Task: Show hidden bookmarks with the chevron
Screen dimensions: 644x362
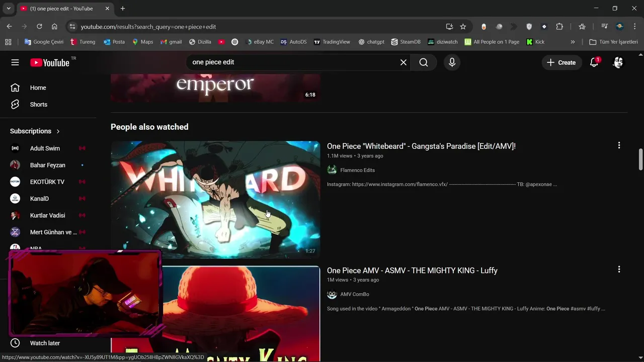Action: point(573,42)
